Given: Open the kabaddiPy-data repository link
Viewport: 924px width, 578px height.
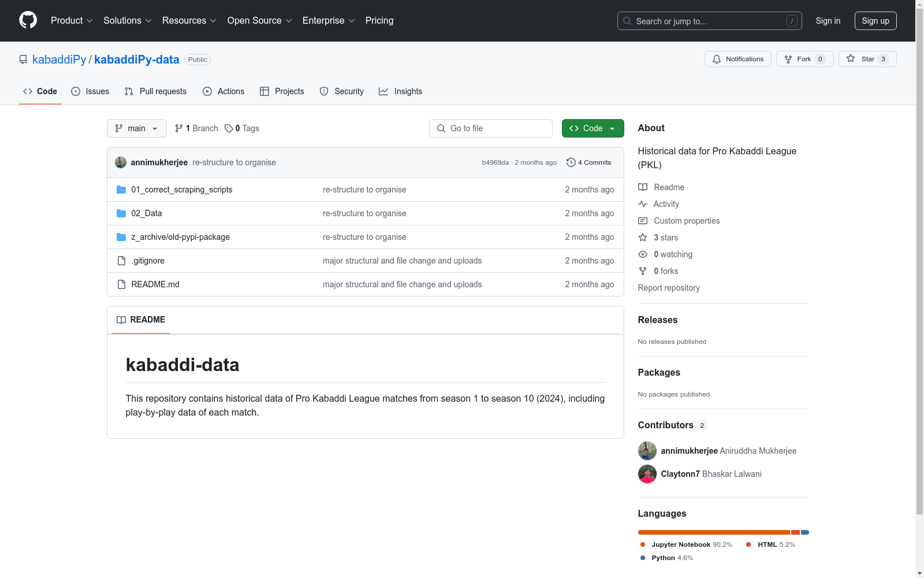Looking at the screenshot, I should point(137,60).
